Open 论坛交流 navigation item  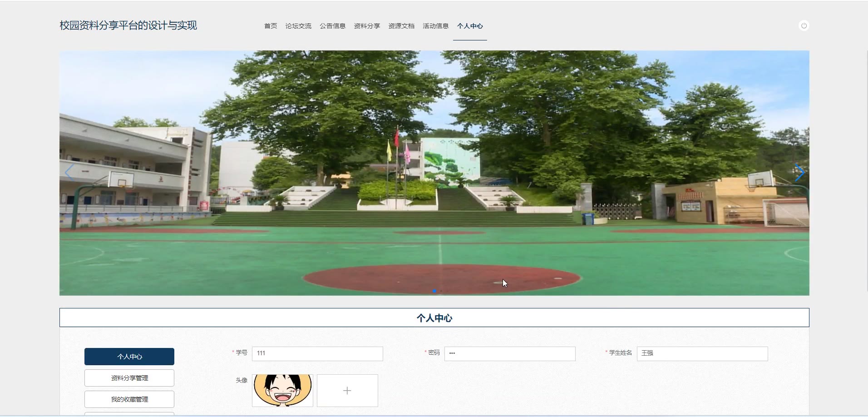point(298,26)
